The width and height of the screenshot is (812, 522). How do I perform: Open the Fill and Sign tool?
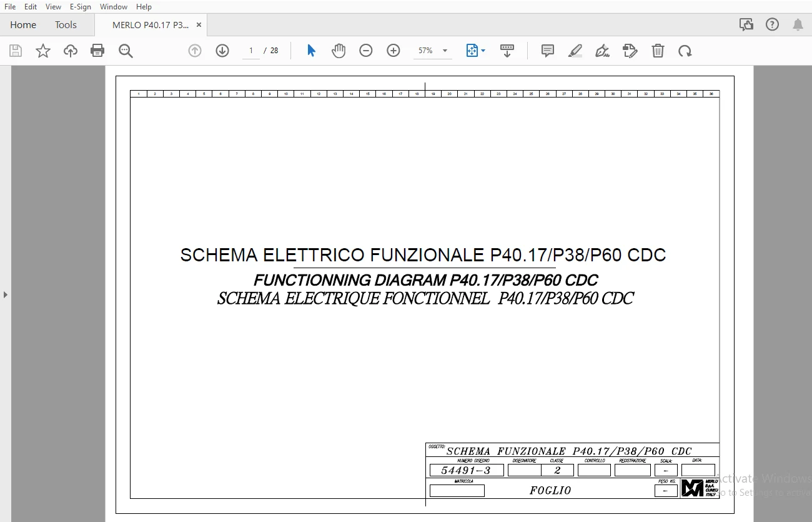click(x=630, y=51)
